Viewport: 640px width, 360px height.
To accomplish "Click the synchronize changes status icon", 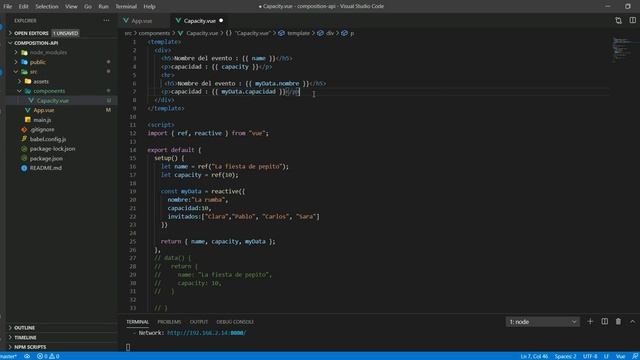I will 27,356.
